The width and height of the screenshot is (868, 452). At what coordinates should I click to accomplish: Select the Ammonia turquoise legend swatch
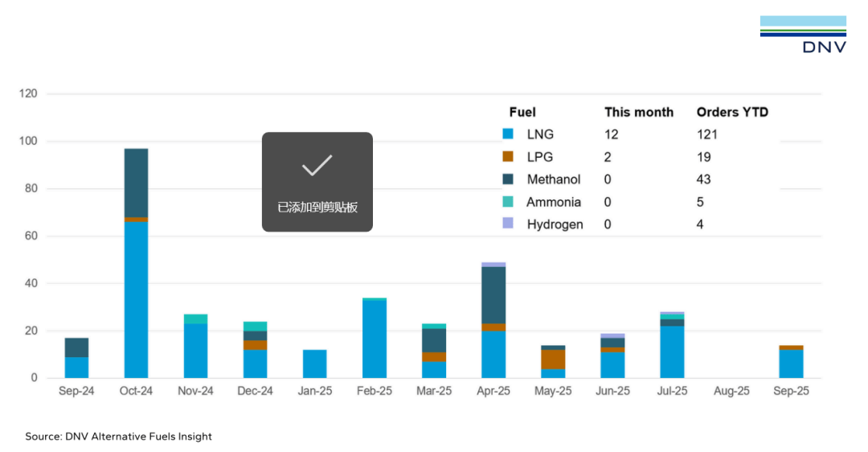[x=507, y=202]
